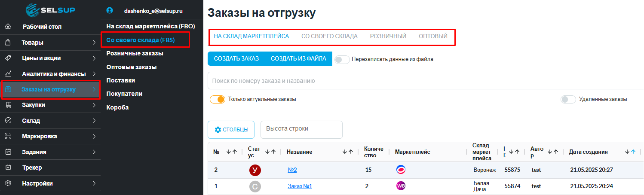Click the chart icon for Аналитика и финансы
Image resolution: width=644 pixels, height=195 pixels.
(x=8, y=74)
